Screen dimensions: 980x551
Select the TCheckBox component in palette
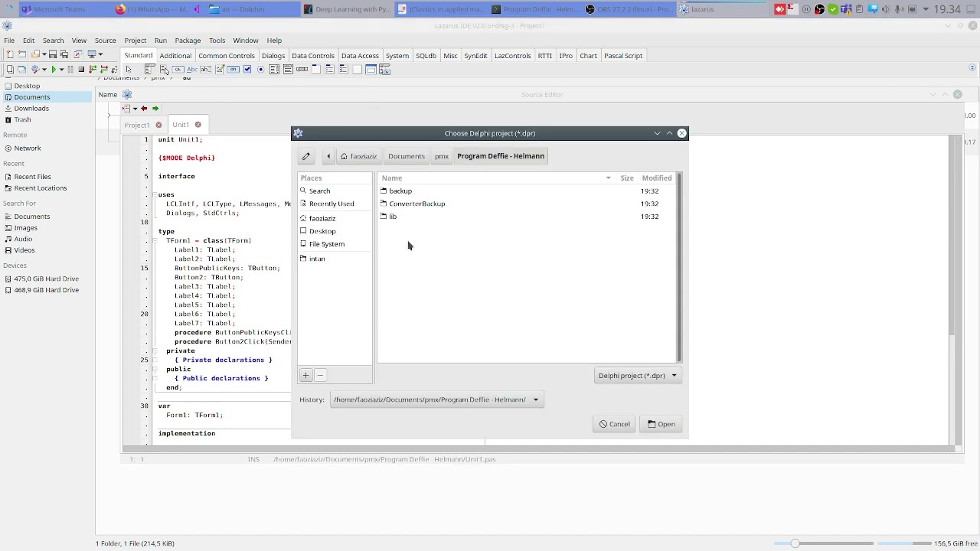tap(247, 69)
